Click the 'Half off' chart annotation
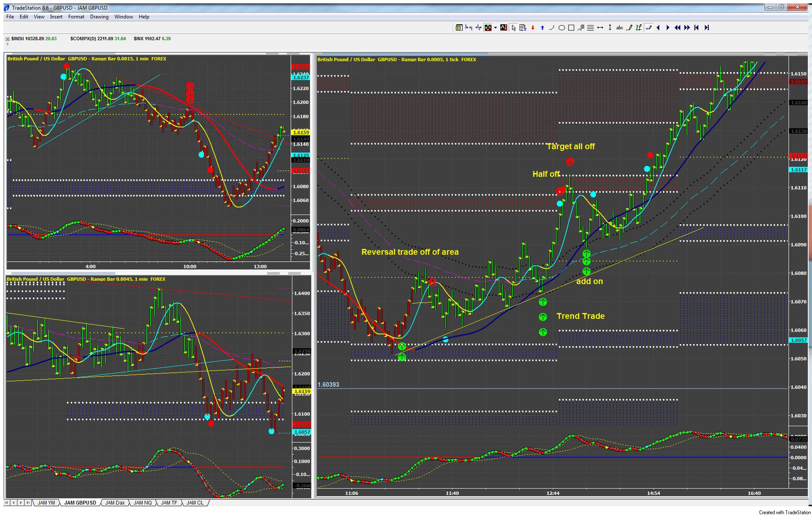 click(x=546, y=174)
